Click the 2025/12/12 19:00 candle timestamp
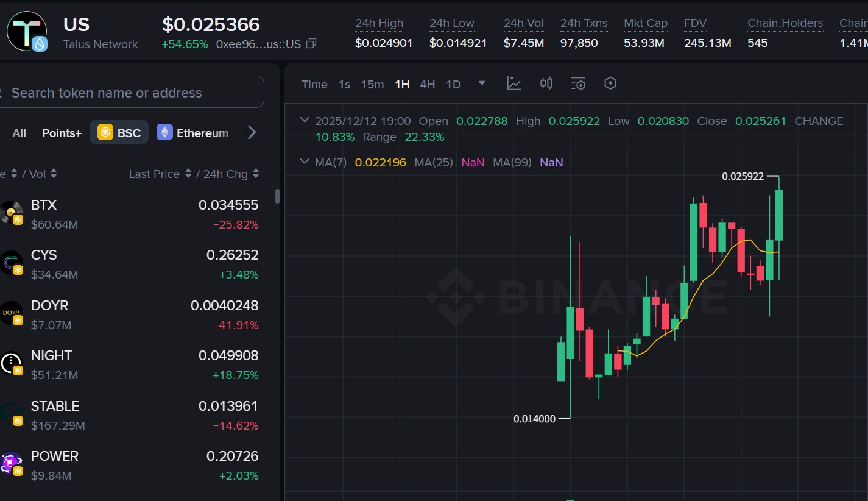Screen dimensions: 868x501 tap(363, 121)
